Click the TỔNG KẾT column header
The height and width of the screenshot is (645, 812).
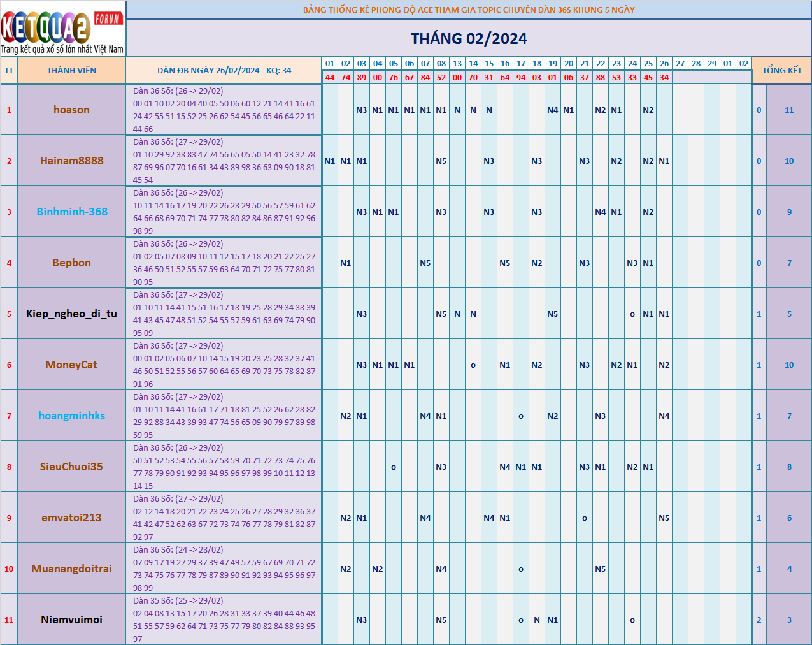pyautogui.click(x=781, y=70)
